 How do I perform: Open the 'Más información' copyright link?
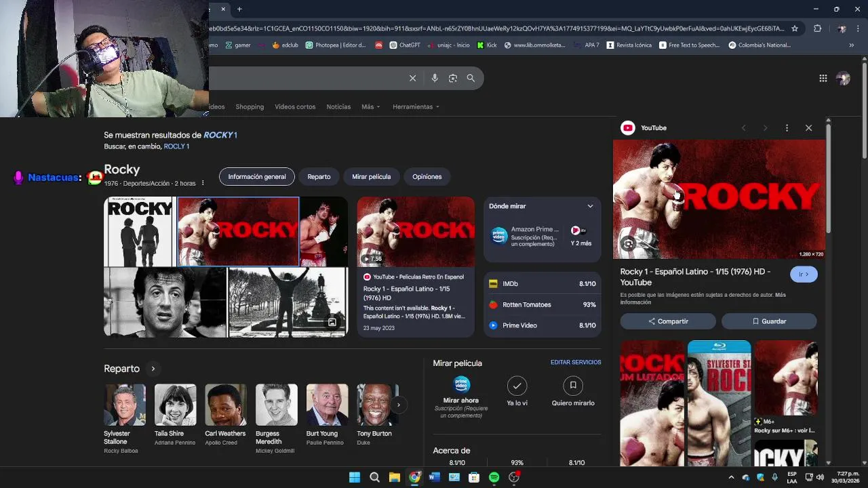pyautogui.click(x=703, y=298)
